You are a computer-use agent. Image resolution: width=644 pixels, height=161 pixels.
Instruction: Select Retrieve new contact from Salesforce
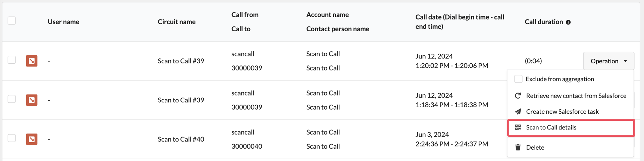click(x=570, y=96)
